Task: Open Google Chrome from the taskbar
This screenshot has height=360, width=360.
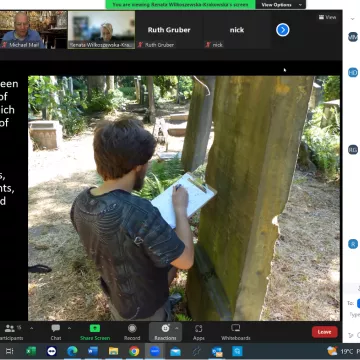Action: 134,351
